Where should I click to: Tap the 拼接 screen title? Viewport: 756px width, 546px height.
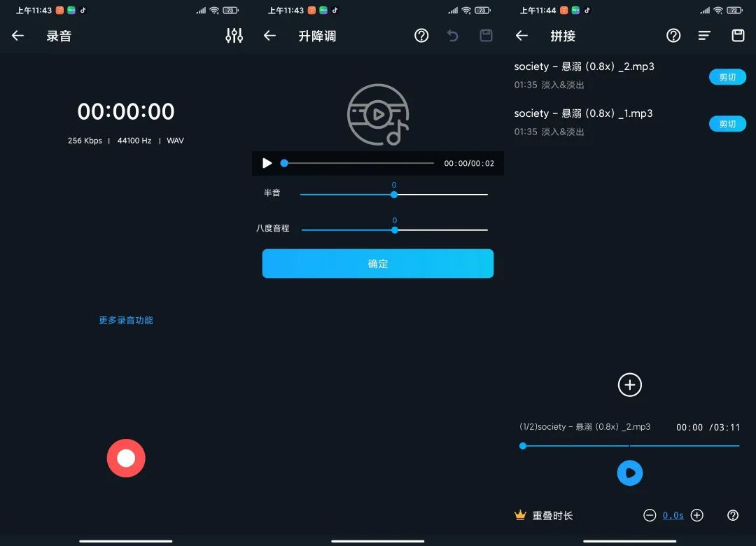(563, 36)
